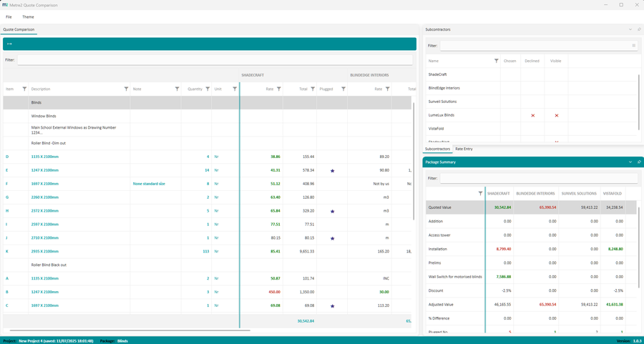Viewport: 644px width, 344px height.
Task: Click the plugged star on row C
Action: pos(332,306)
